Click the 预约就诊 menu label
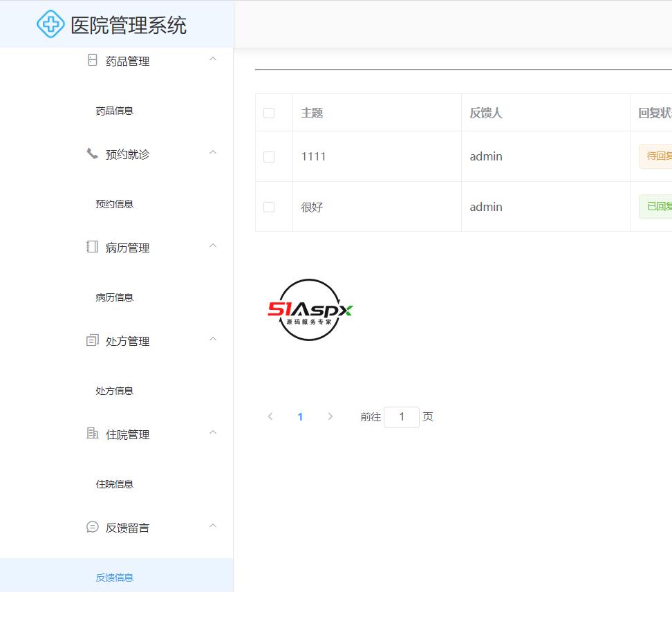 [127, 154]
